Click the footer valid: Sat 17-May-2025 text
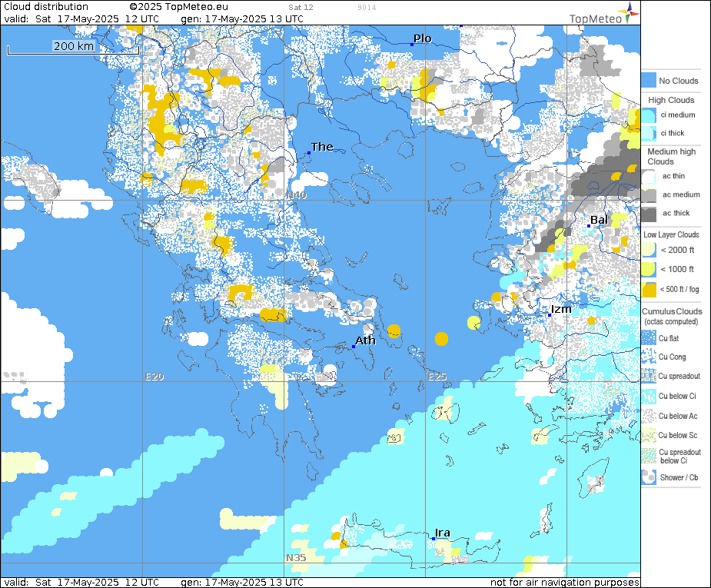 [x=81, y=582]
